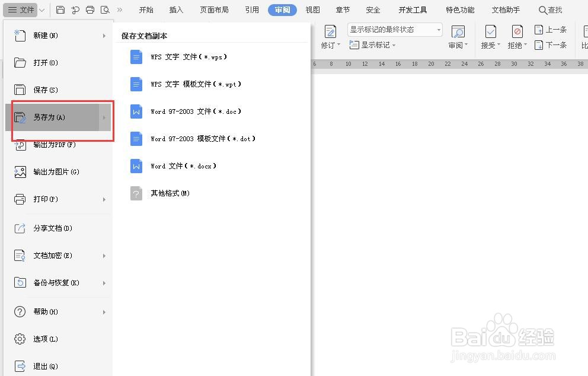Click the 修订 track changes icon

point(330,32)
